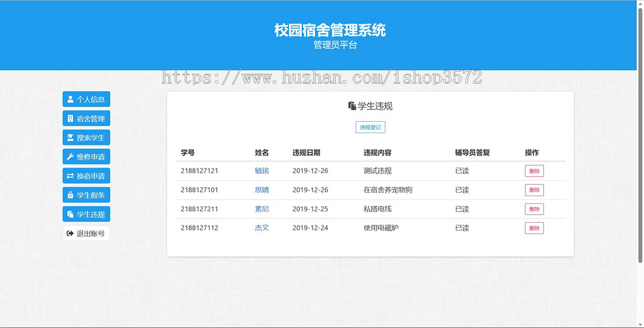Click the 违规内容 column header
Viewport: 644px width, 328px height.
377,153
